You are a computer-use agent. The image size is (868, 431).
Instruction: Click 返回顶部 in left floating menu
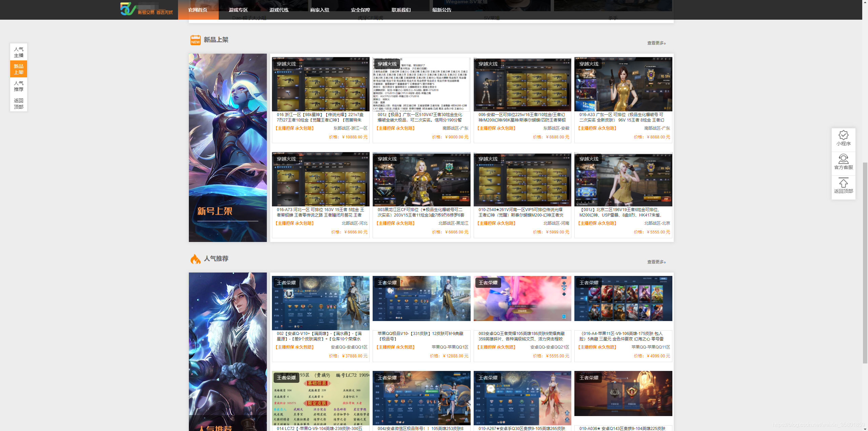click(x=19, y=104)
